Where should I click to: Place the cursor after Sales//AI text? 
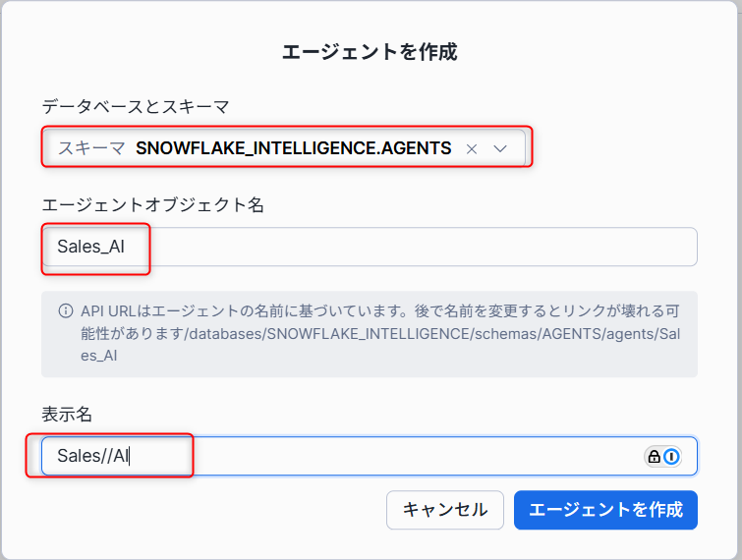coord(132,456)
